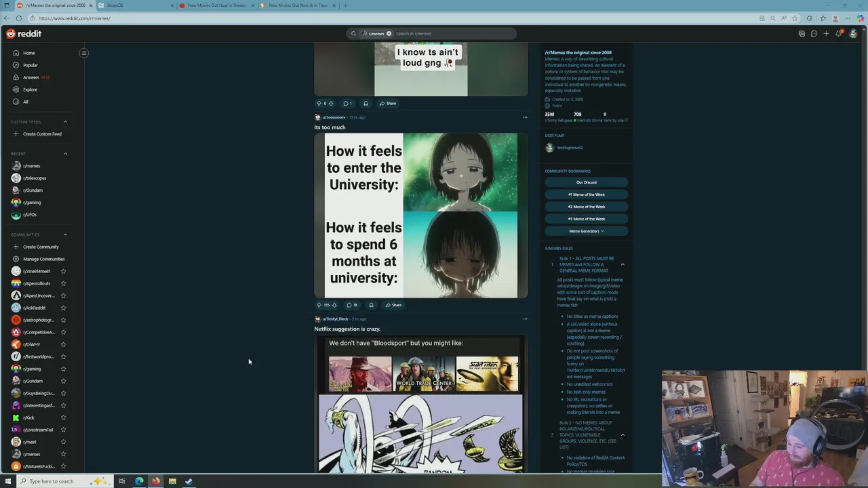Favorite r/Kick with its star

click(63, 418)
